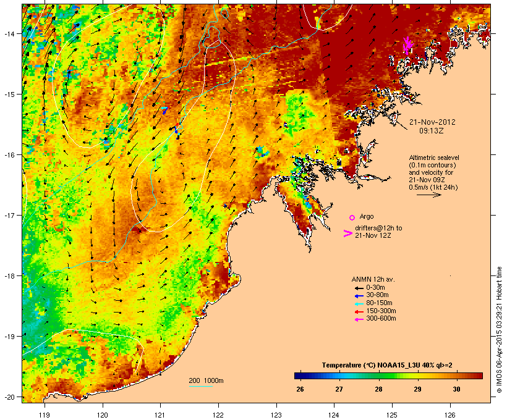Click the latitude axis label '-15'

tap(9, 94)
